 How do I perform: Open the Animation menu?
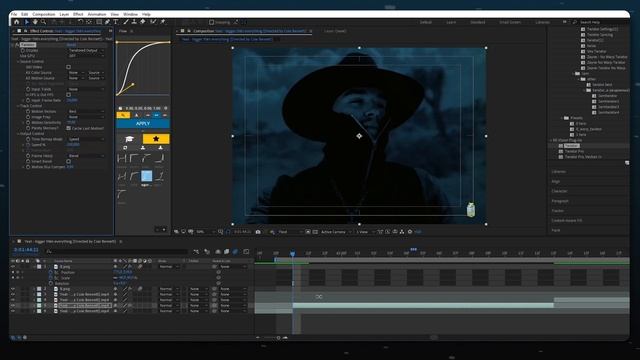(97, 14)
